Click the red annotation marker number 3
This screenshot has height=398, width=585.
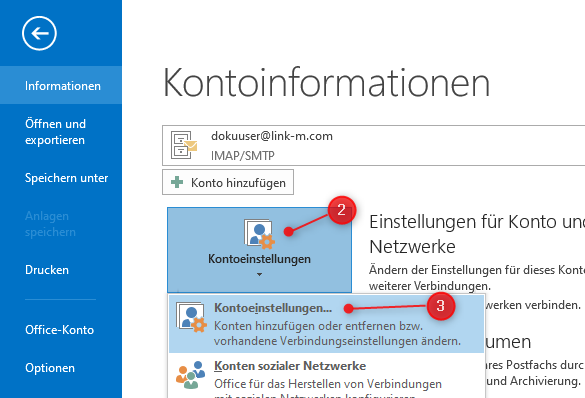(x=441, y=305)
